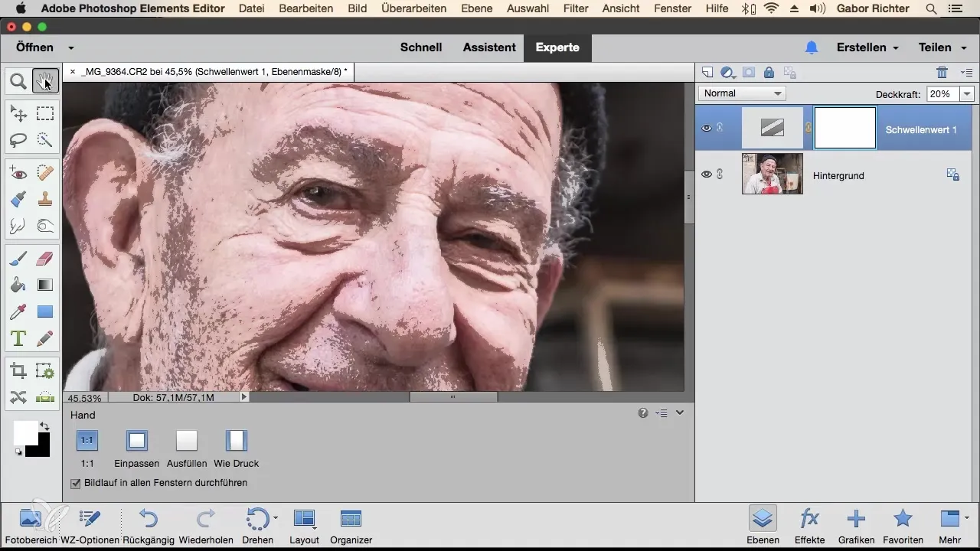
Task: Open the Organizer button
Action: pos(351,526)
